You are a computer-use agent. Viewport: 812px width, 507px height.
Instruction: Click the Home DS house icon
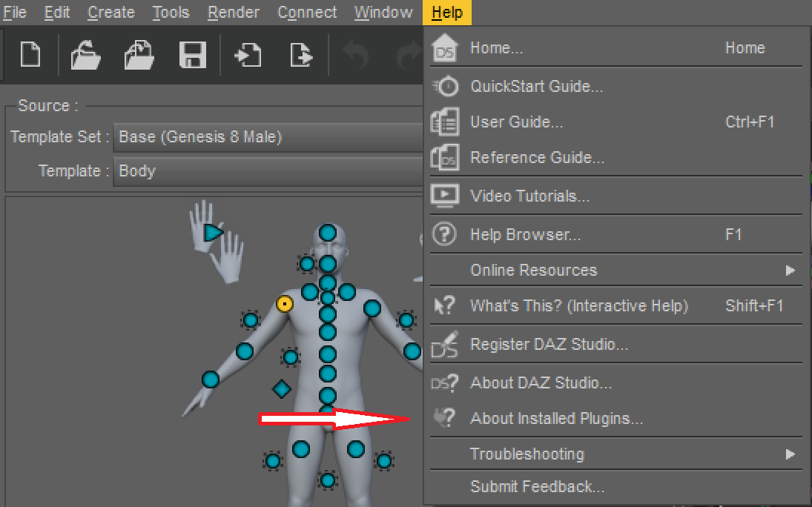(445, 47)
